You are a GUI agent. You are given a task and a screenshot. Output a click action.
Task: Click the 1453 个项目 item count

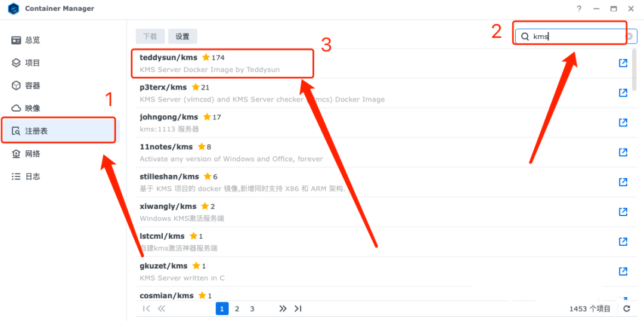tap(590, 308)
